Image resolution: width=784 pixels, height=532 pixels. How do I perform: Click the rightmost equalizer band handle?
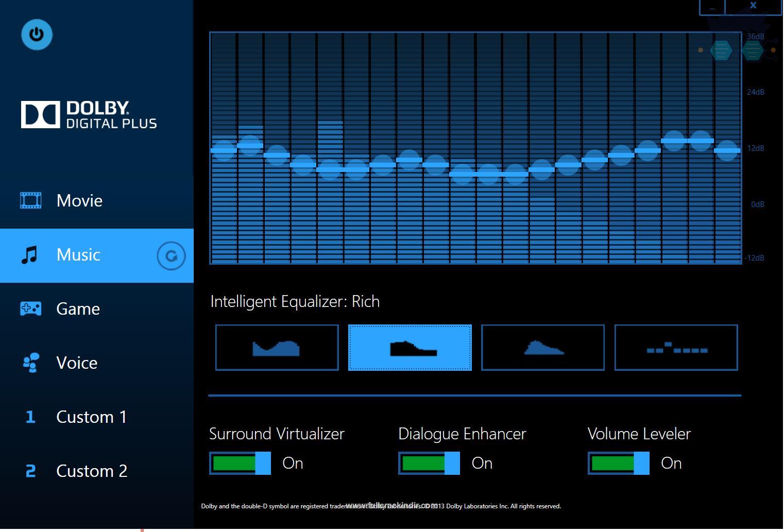pos(727,150)
